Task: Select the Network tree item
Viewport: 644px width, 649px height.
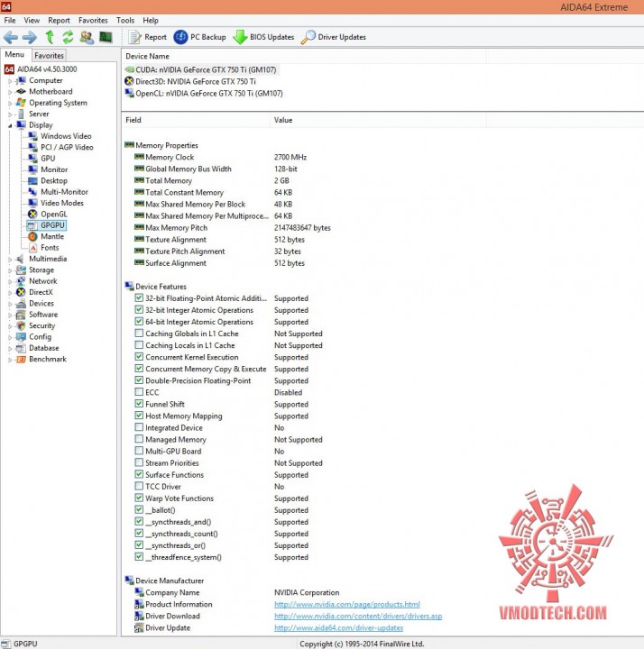Action: pyautogui.click(x=37, y=281)
